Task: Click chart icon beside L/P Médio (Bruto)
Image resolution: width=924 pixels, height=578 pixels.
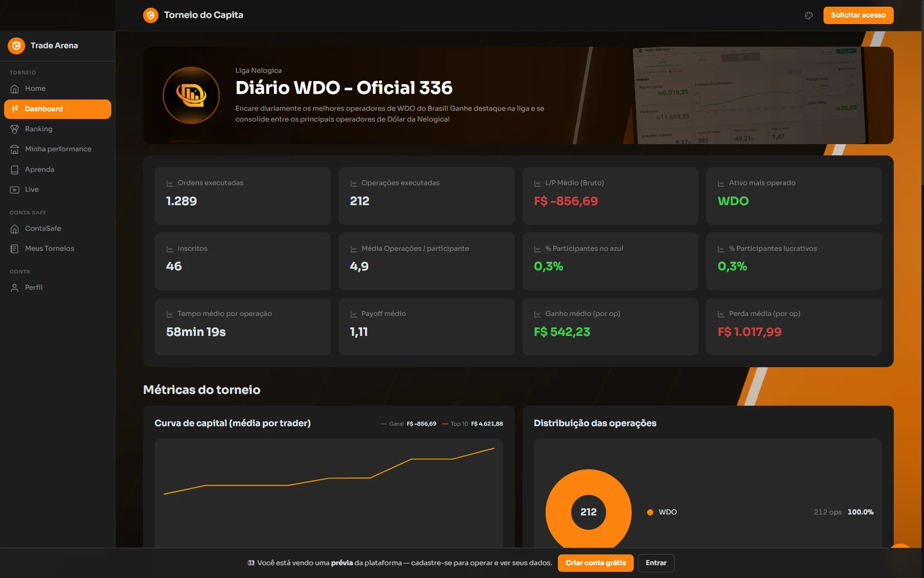Action: 537,183
